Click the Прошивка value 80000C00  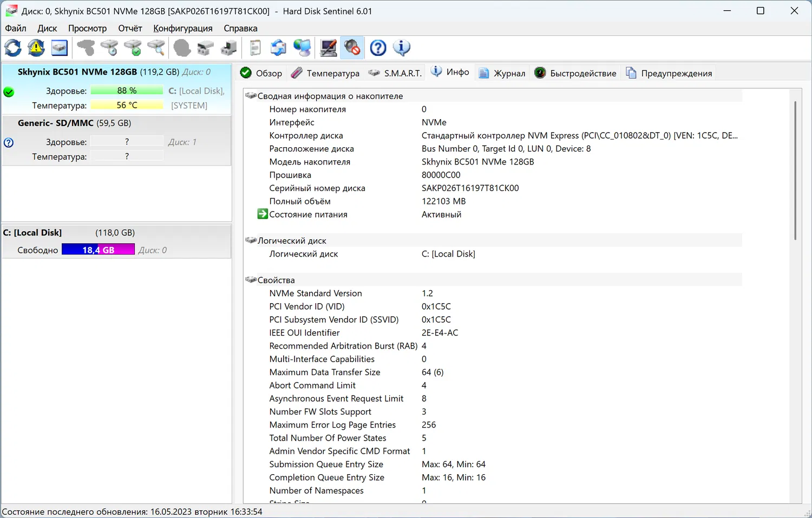pyautogui.click(x=441, y=175)
